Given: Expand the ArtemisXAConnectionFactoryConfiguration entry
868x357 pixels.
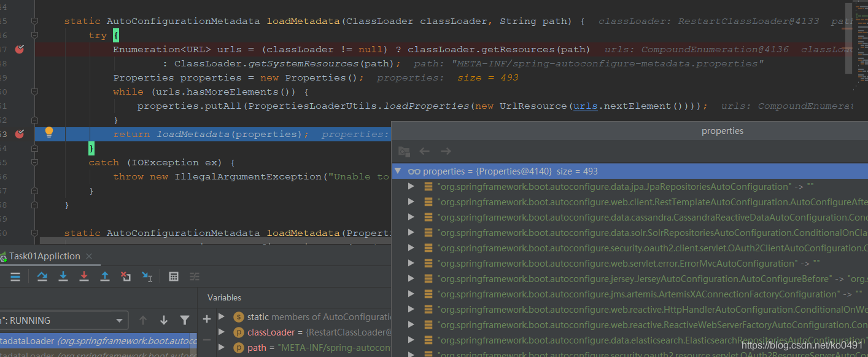Looking at the screenshot, I should 411,294.
